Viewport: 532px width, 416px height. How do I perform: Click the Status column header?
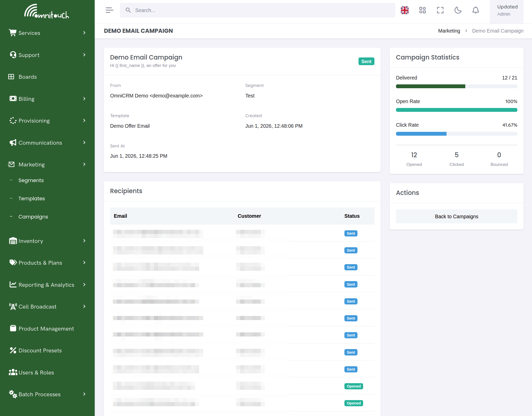coord(352,216)
